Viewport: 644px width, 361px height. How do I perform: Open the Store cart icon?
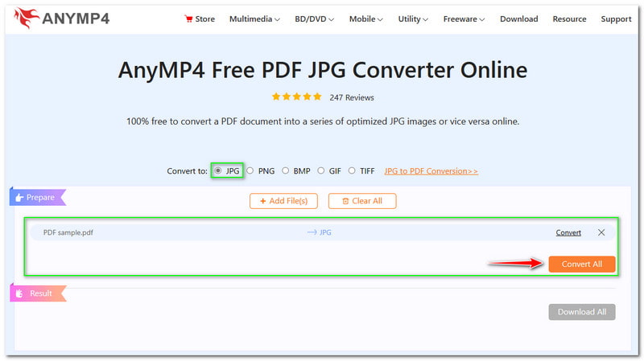click(x=188, y=18)
